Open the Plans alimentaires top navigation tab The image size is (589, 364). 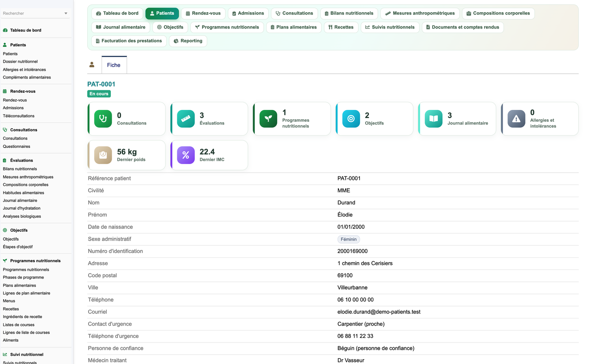click(294, 27)
